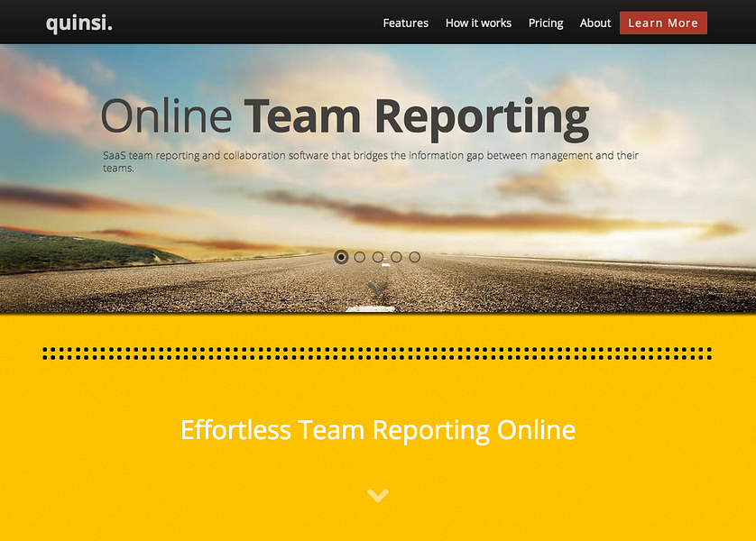Switch to the second slide dot
This screenshot has width=756, height=541.
point(360,257)
